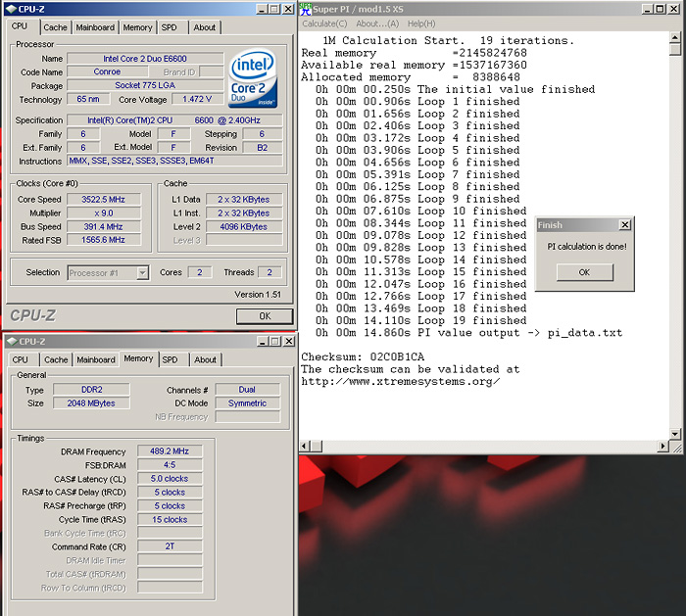The image size is (686, 616).
Task: Click the OK button in CPU-Z window
Action: pyautogui.click(x=265, y=316)
